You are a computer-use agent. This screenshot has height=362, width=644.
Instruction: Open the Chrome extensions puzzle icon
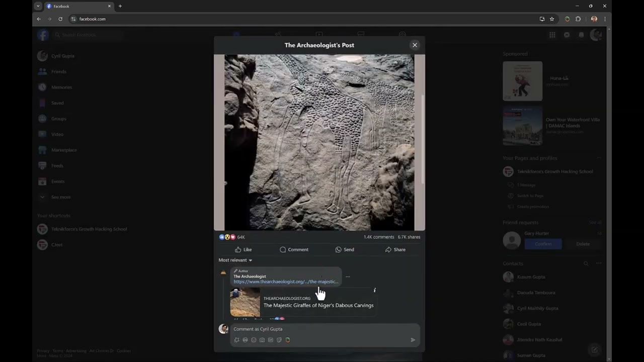(x=578, y=19)
